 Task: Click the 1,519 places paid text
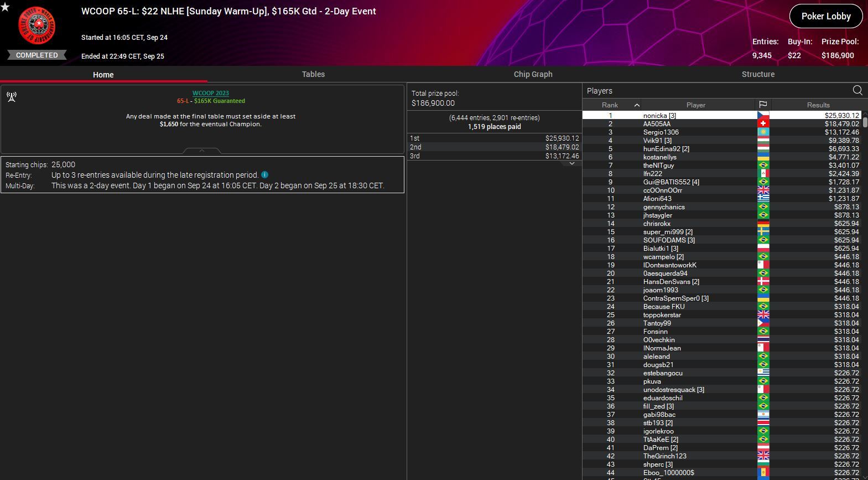point(494,126)
